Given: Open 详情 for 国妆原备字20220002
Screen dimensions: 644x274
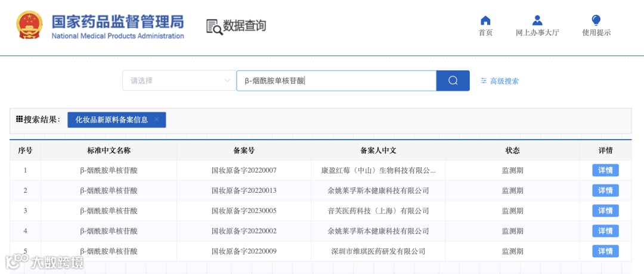Looking at the screenshot, I should coord(605,231).
